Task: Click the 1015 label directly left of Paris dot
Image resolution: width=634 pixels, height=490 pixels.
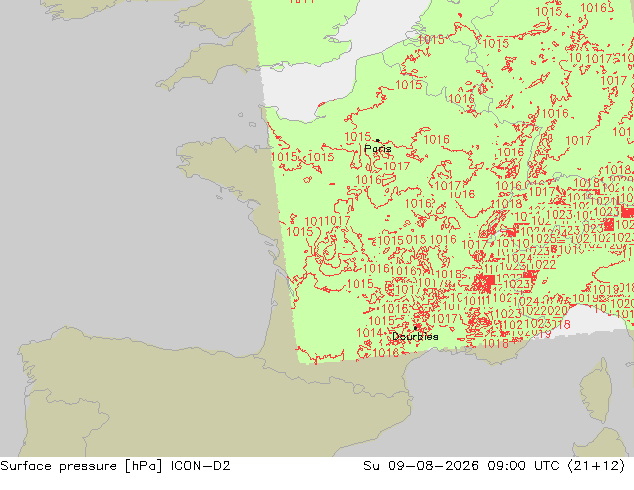Action: [x=358, y=137]
